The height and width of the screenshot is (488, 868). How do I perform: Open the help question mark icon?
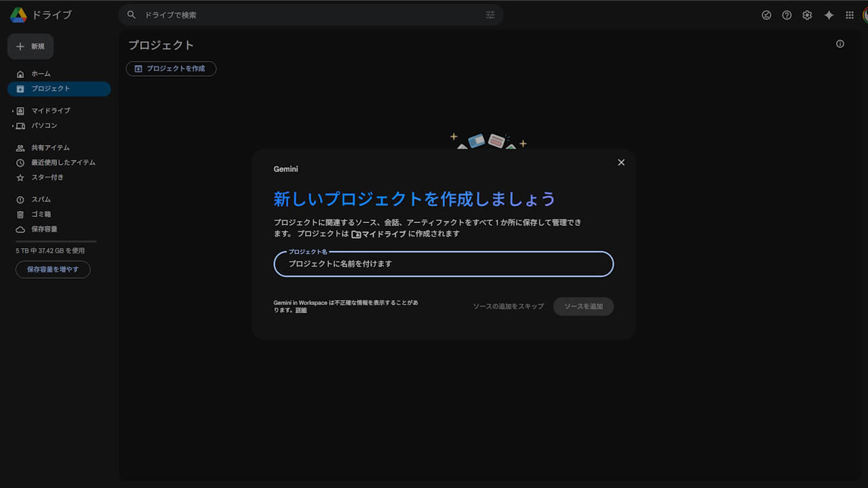tap(787, 15)
